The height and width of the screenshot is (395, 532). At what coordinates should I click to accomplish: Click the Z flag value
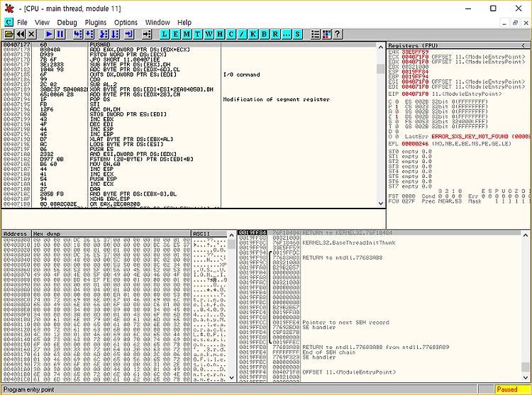pyautogui.click(x=397, y=116)
